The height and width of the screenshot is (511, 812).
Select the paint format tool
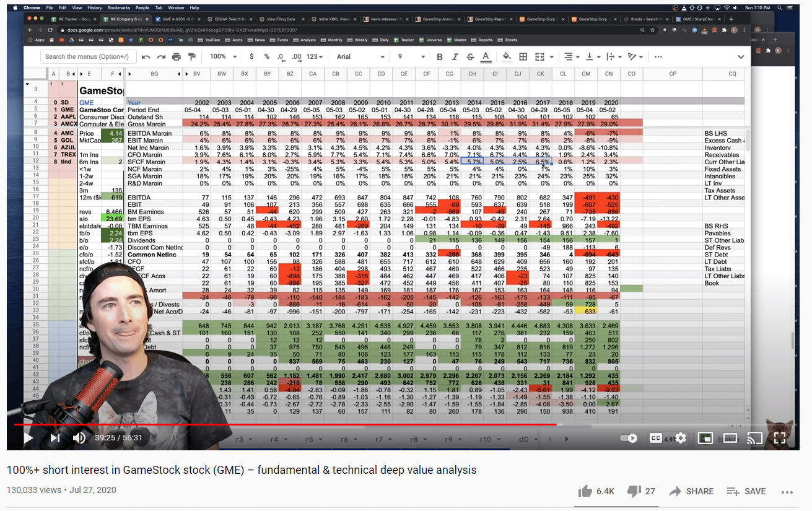click(191, 56)
